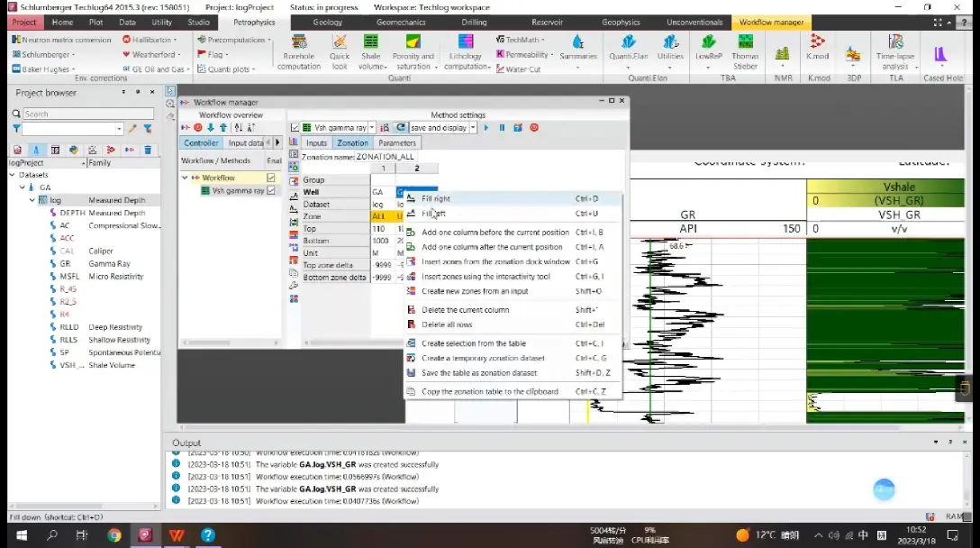Click the Top value 110 cell
Screen dimensions: 980x548
click(x=383, y=229)
